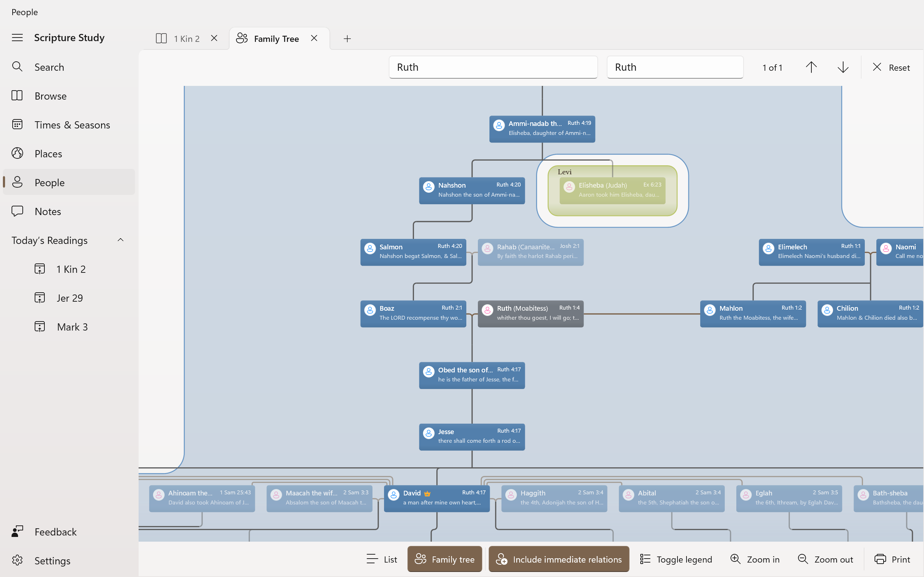Open the Places section
Screen dimensions: 924x577
69,153
